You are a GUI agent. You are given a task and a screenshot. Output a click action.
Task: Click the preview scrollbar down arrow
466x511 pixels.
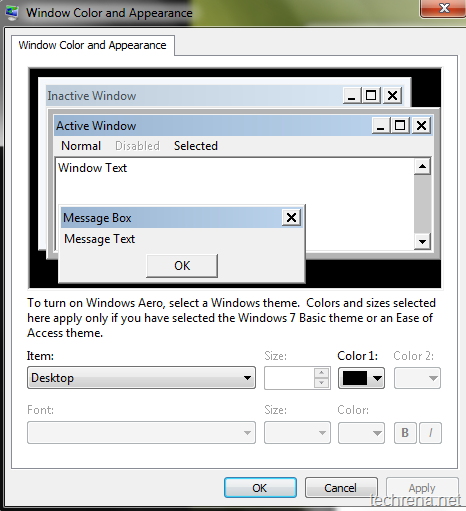(422, 242)
